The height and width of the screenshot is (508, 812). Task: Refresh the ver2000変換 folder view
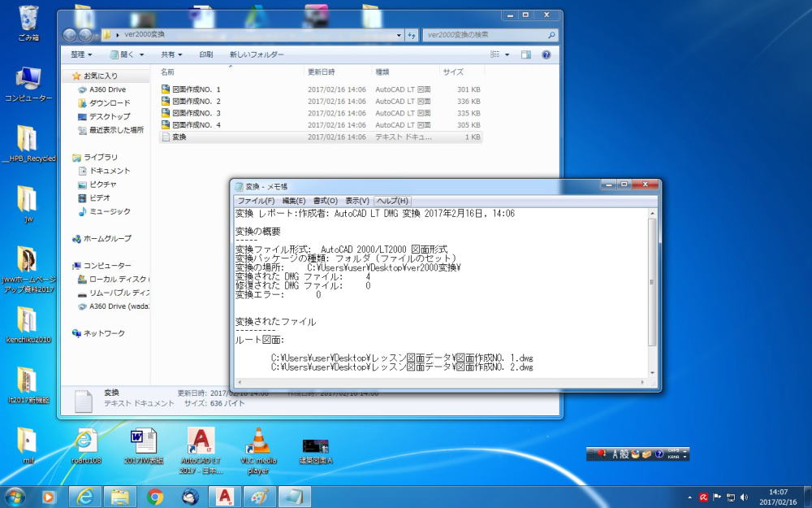point(412,35)
